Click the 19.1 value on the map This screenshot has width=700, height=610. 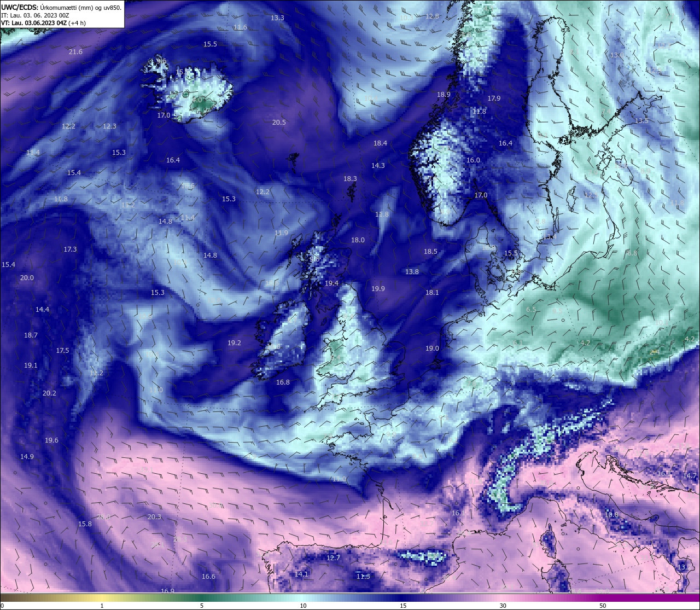pos(31,365)
